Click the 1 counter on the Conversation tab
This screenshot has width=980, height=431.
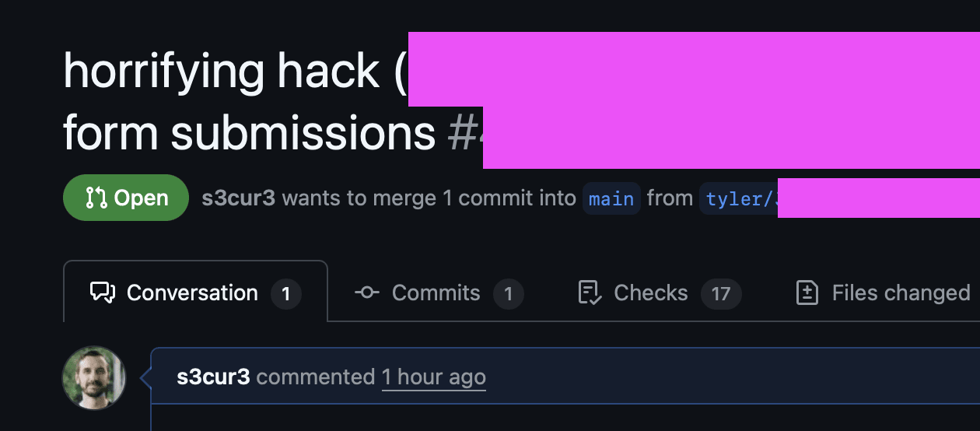286,293
